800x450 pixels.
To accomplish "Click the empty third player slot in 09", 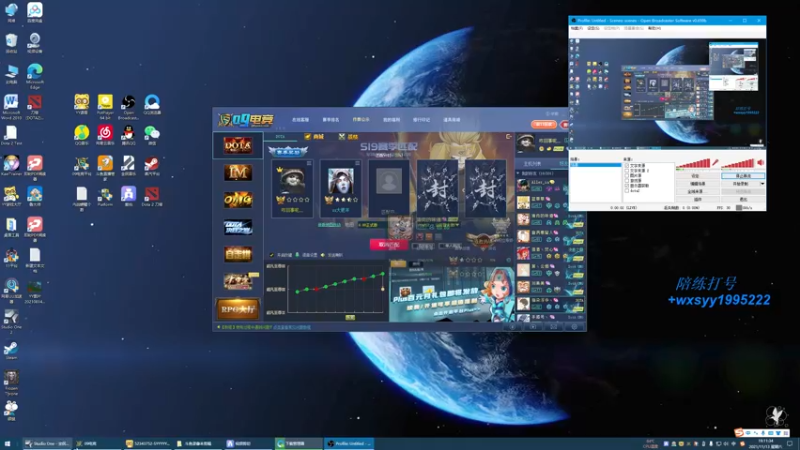I will 389,188.
